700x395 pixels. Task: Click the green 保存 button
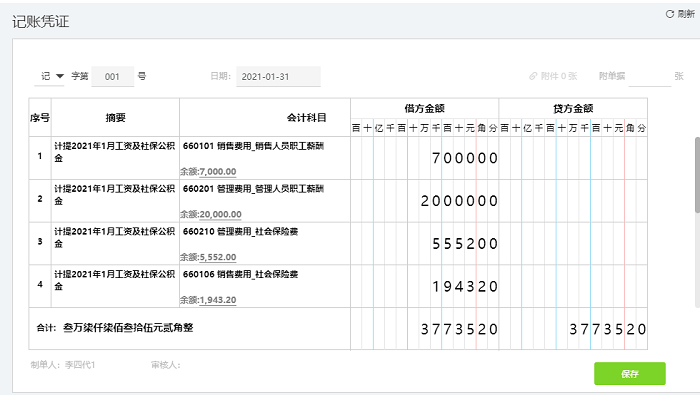(x=629, y=374)
